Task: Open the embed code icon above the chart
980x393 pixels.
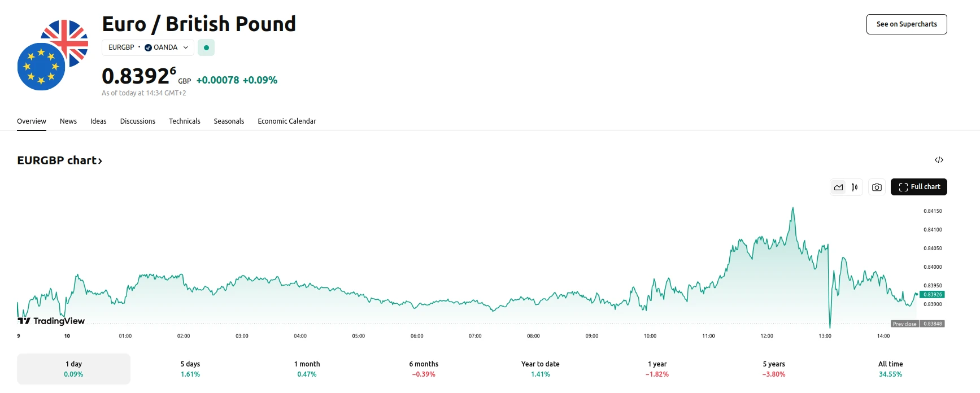Action: click(939, 160)
